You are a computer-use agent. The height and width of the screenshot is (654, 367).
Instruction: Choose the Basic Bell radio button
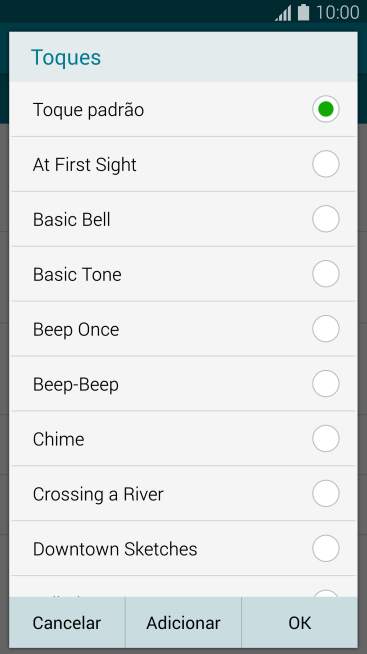click(326, 219)
